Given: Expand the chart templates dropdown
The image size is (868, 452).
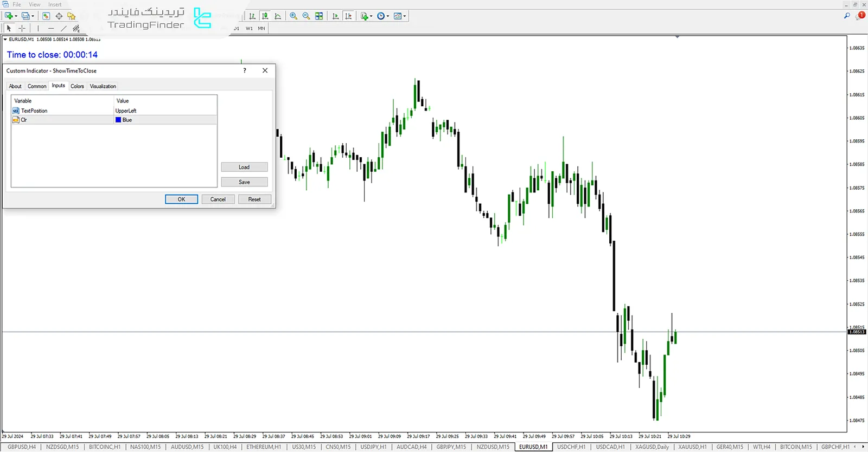Looking at the screenshot, I should tap(405, 16).
